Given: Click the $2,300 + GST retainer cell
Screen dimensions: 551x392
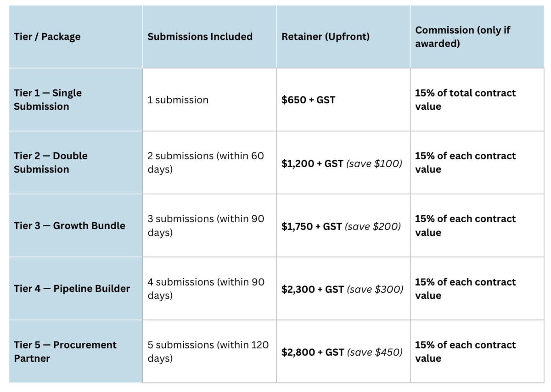Looking at the screenshot, I should 342,289.
